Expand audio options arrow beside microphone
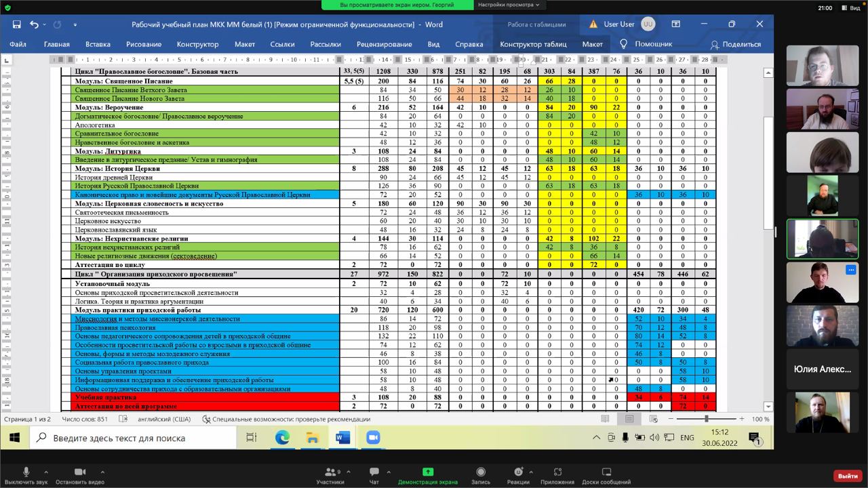This screenshot has height=488, width=868. [x=46, y=472]
